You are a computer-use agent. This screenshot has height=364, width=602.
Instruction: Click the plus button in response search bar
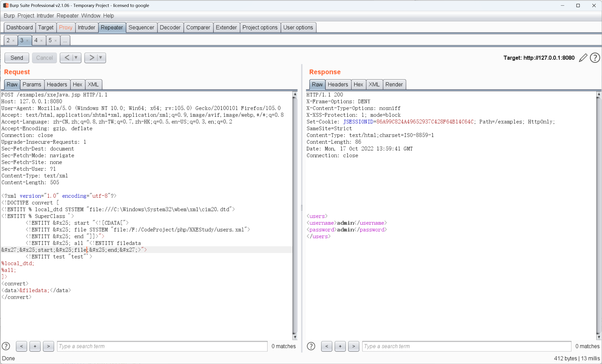340,346
